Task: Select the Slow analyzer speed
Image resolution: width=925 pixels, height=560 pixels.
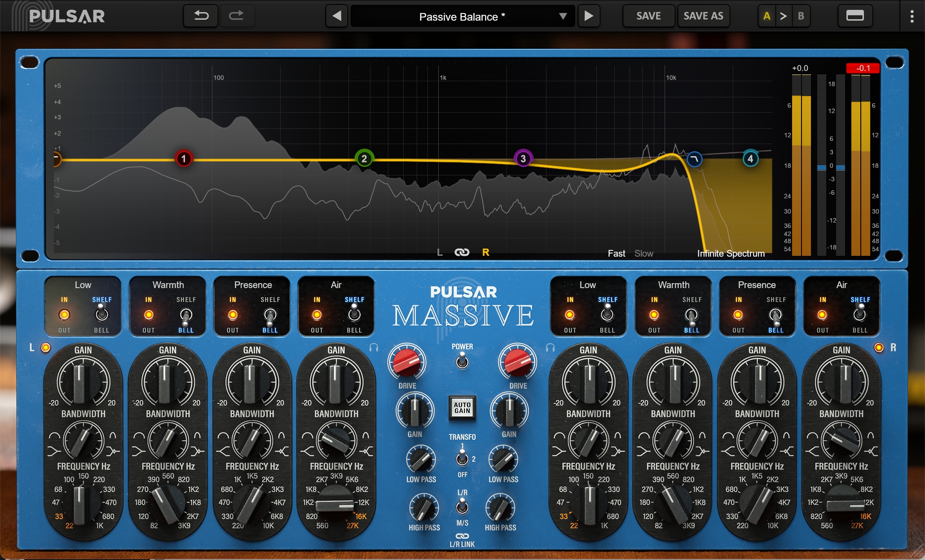Action: 643,254
